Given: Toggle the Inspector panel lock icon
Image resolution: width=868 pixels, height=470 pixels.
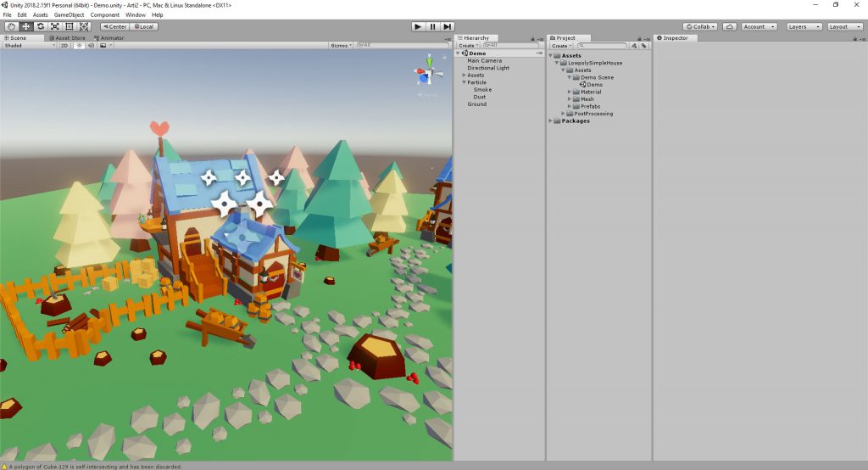Looking at the screenshot, I should click(x=854, y=39).
